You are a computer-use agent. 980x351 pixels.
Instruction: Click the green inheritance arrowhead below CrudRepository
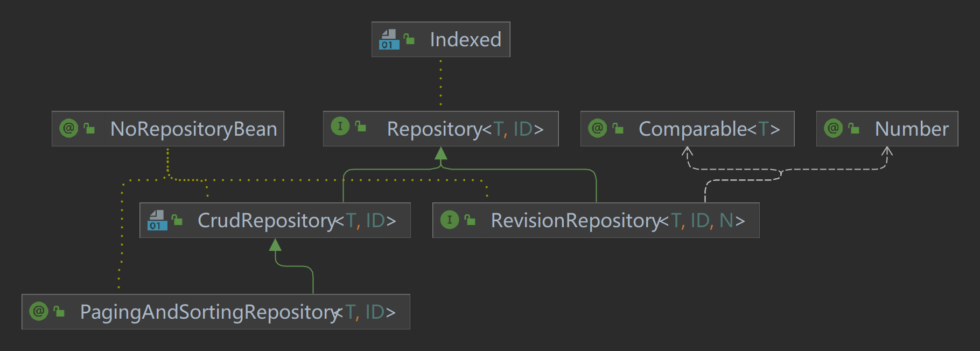[x=275, y=245]
